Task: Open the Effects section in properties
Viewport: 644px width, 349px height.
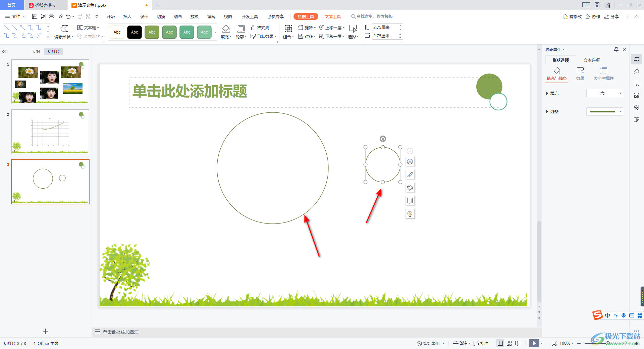Action: (580, 74)
